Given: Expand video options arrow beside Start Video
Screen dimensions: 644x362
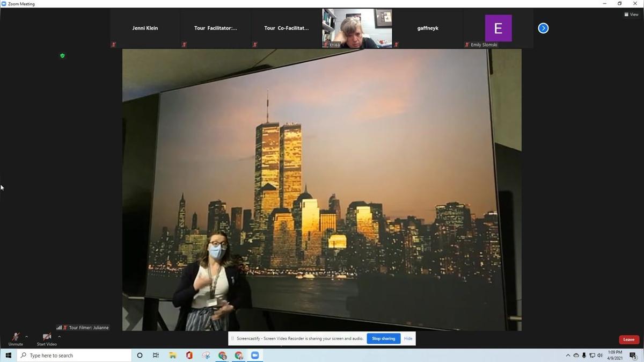Looking at the screenshot, I should (x=60, y=337).
